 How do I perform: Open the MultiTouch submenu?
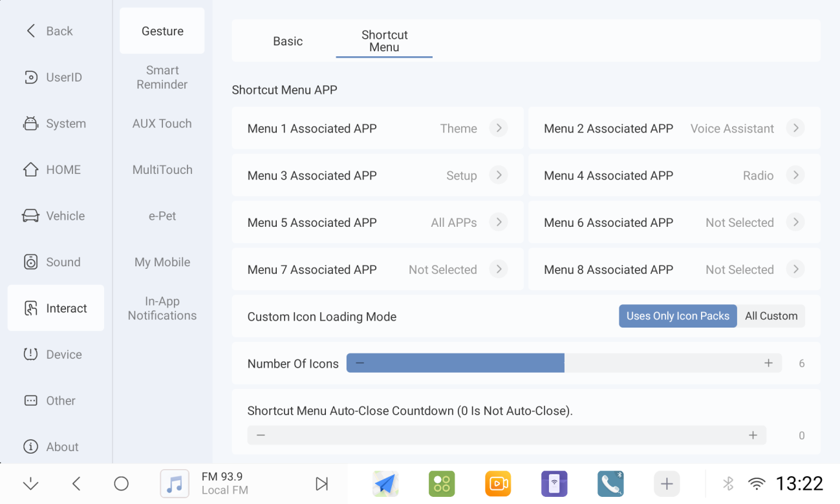click(x=162, y=170)
